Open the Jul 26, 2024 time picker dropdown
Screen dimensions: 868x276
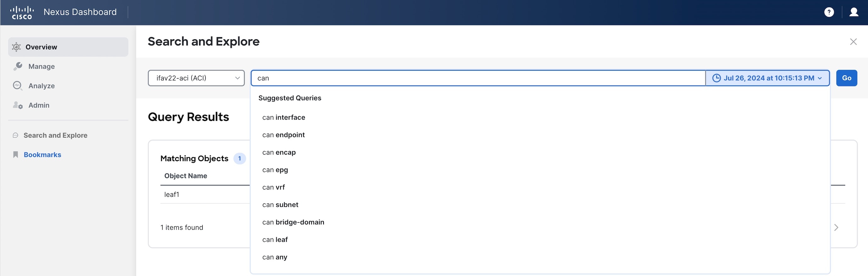(x=767, y=78)
